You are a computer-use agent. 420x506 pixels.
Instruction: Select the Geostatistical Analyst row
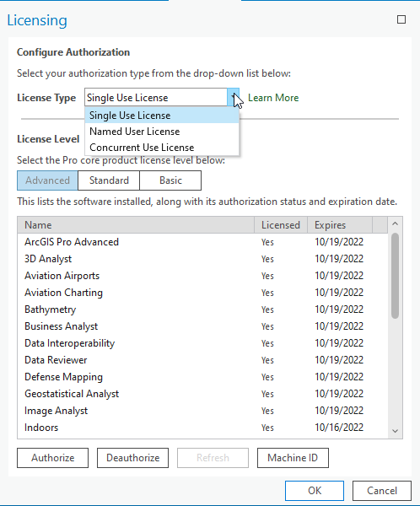click(x=202, y=394)
